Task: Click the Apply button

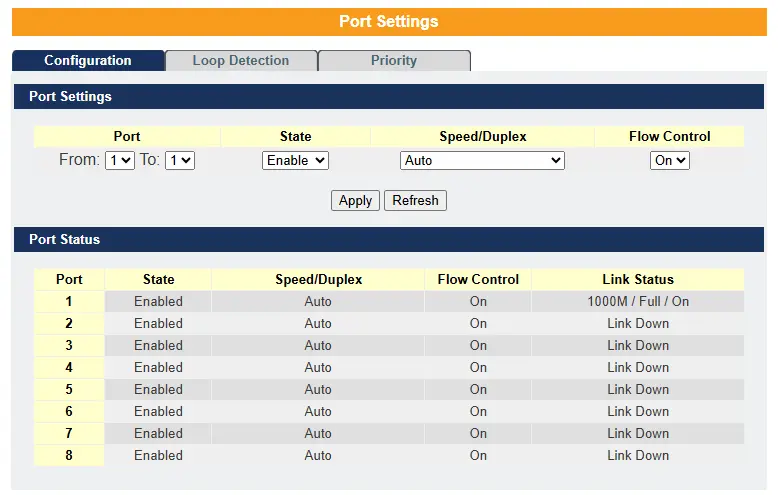Action: coord(355,200)
